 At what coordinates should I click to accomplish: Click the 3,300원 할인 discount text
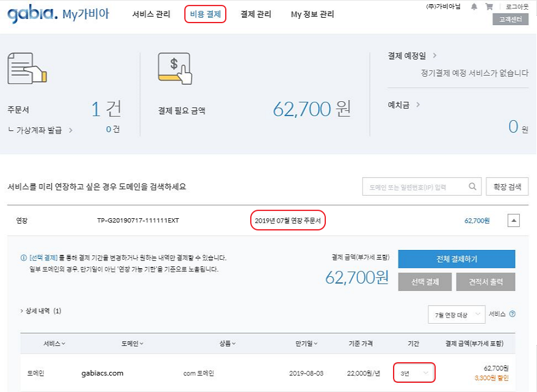491,378
